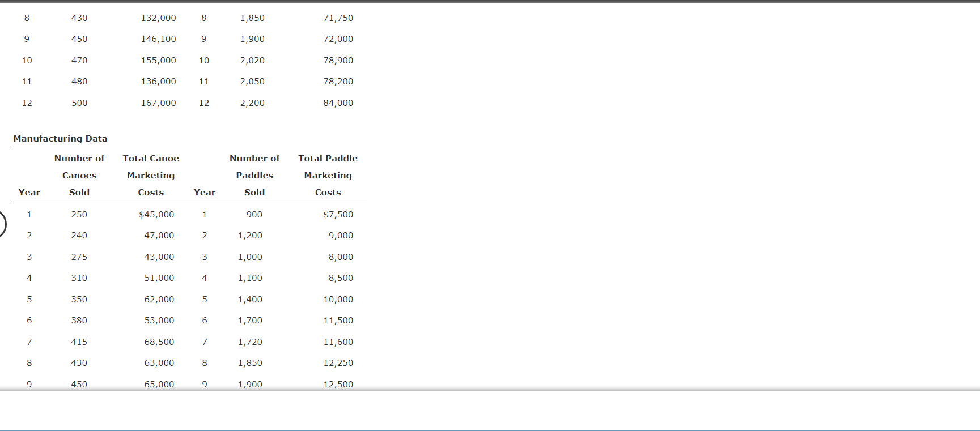The height and width of the screenshot is (431, 980).
Task: Choose the paddles sold cell 1,100
Action: click(x=250, y=278)
